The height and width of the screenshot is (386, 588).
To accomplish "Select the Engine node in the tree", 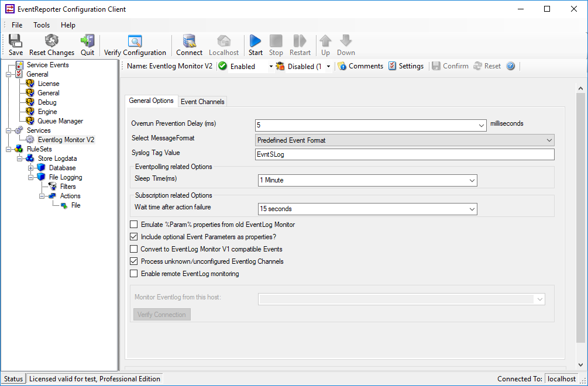I will click(x=47, y=112).
